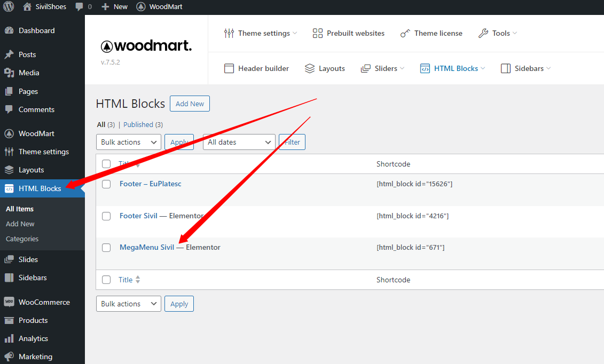Show Published (3) items filter
The image size is (604, 364).
tap(143, 125)
